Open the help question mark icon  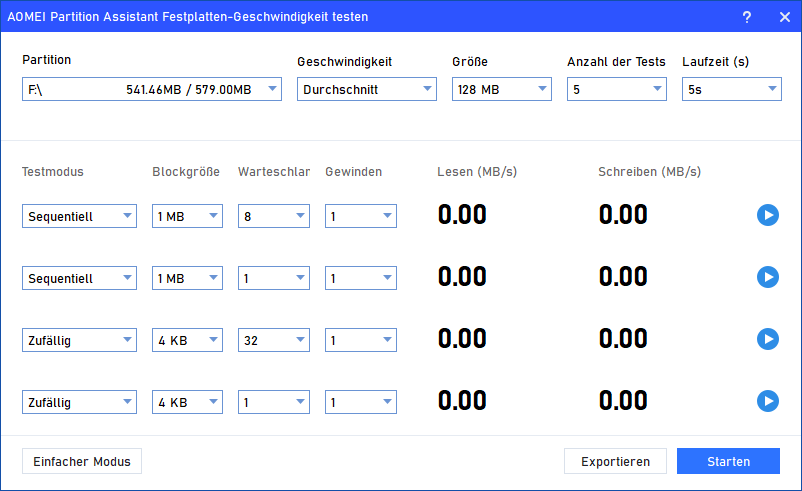(746, 17)
